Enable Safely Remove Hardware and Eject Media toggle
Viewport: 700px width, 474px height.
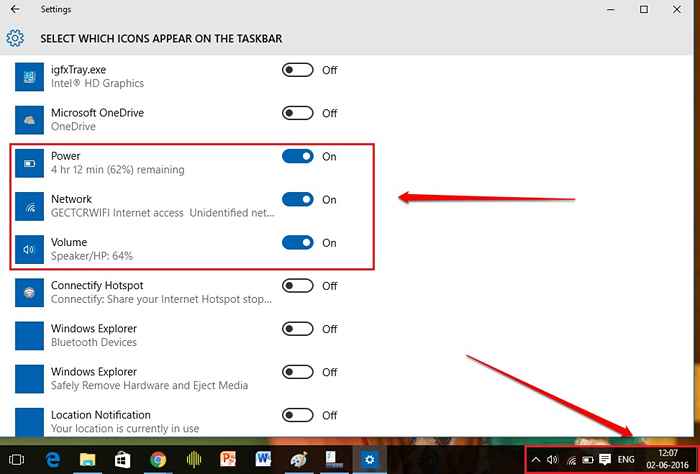297,372
